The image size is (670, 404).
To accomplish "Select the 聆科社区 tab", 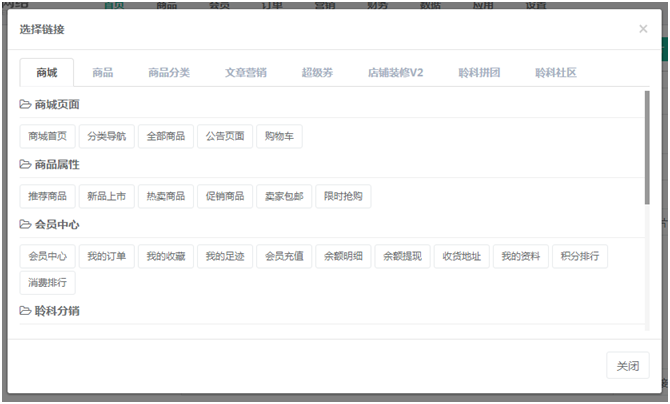I will pyautogui.click(x=556, y=73).
